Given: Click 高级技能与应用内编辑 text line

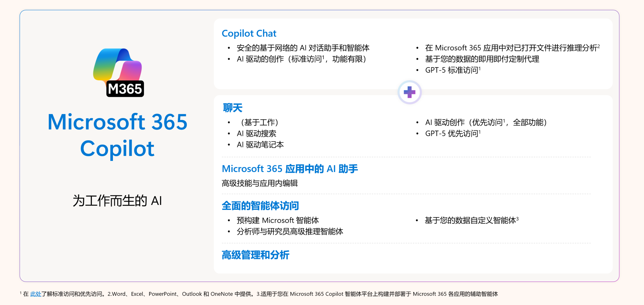Looking at the screenshot, I should 259,183.
